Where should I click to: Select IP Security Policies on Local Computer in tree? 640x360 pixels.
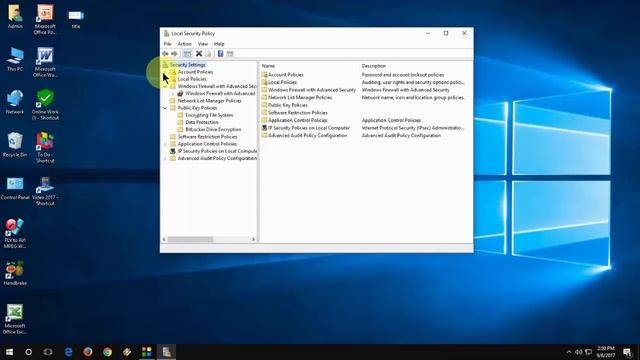[x=217, y=151]
